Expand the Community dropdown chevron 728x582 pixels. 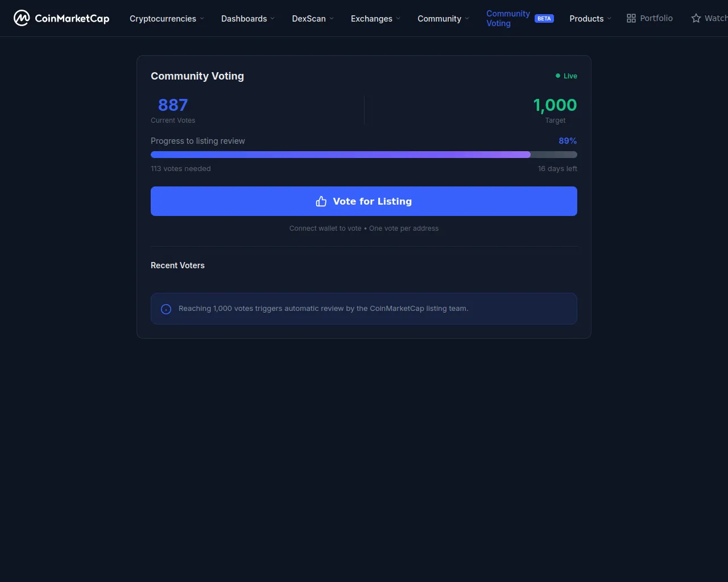[x=467, y=18]
